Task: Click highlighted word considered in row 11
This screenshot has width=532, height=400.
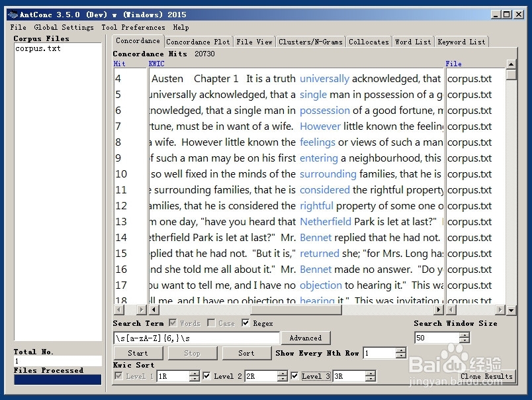Action: [325, 190]
